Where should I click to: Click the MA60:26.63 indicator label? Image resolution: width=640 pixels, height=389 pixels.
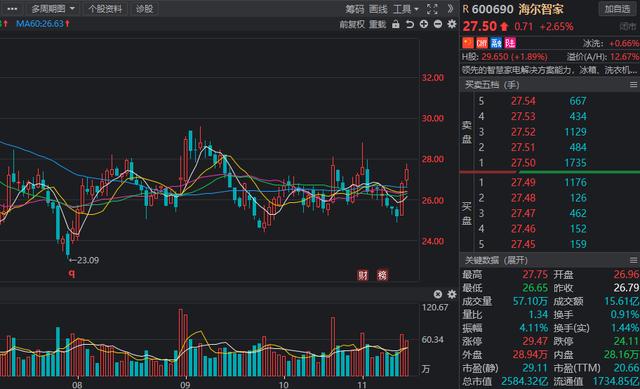(40, 24)
